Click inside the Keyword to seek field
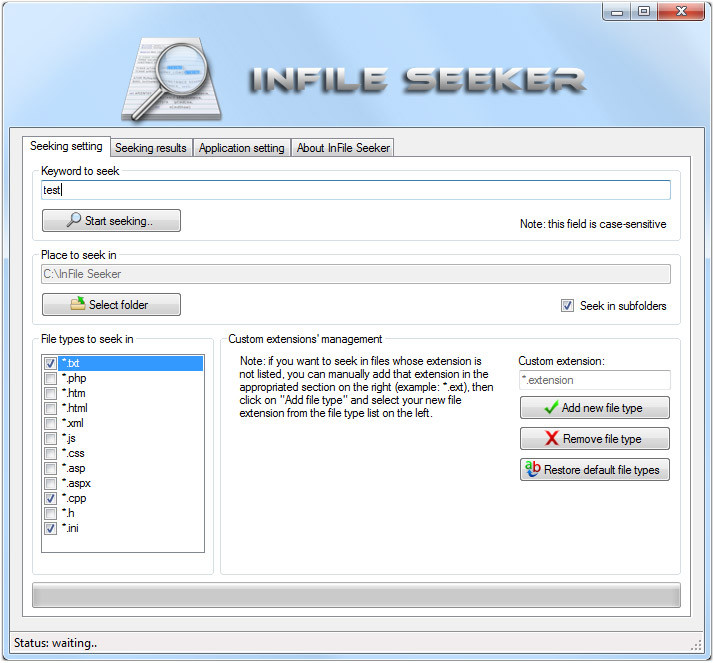 click(356, 189)
